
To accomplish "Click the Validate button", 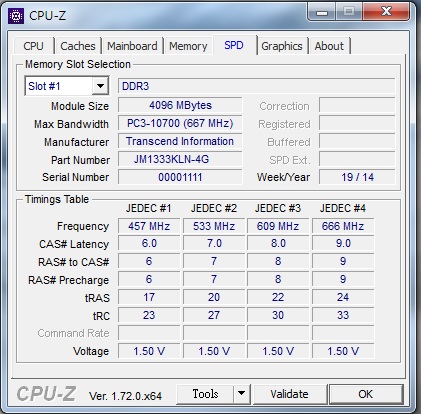I will pyautogui.click(x=290, y=394).
